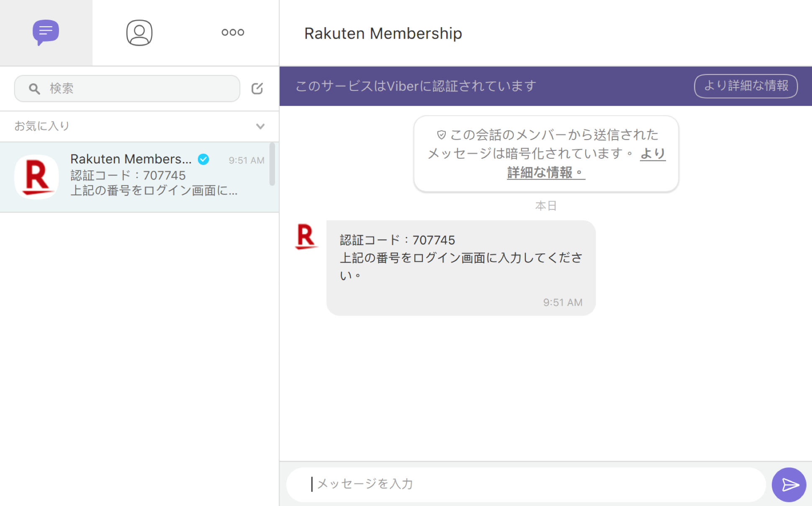
Task: Click the blue verified badge icon
Action: [203, 159]
